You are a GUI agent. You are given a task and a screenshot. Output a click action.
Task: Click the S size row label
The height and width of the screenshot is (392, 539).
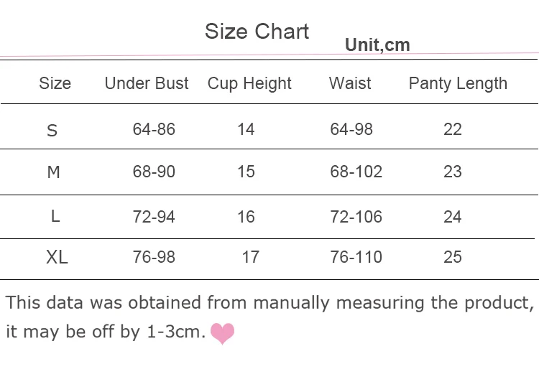(52, 131)
